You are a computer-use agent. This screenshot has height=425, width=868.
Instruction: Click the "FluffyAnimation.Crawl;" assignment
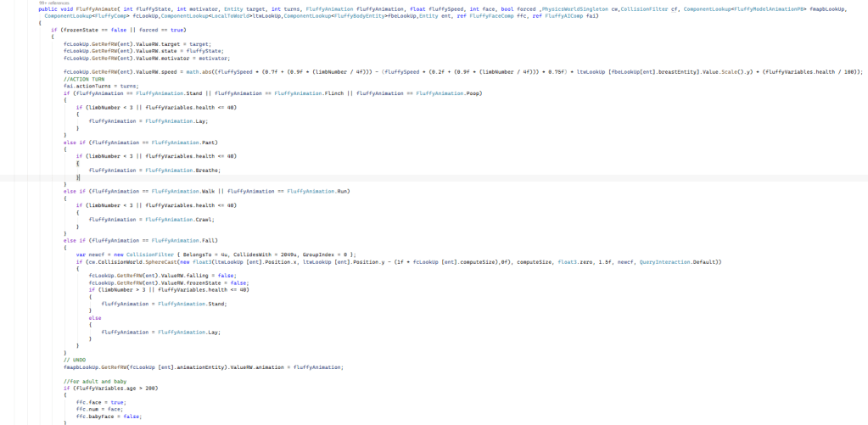pyautogui.click(x=152, y=220)
